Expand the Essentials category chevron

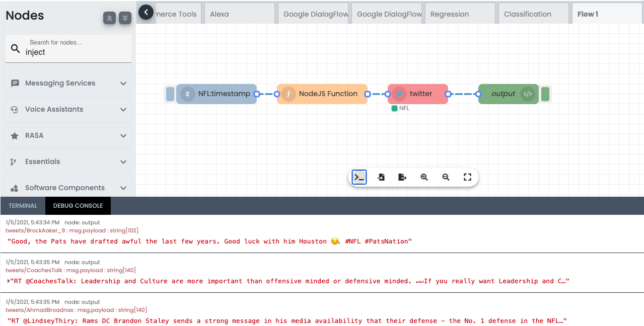point(123,162)
